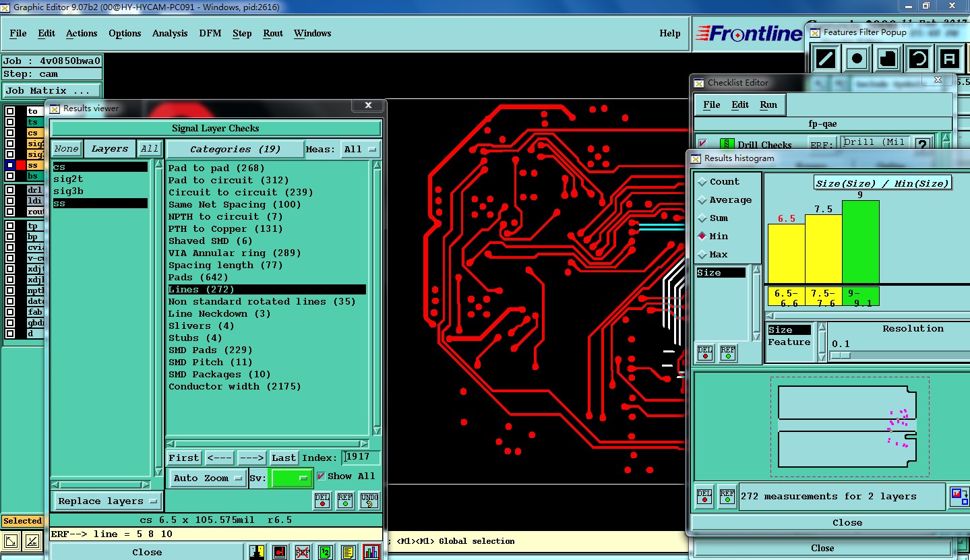Select the surface feature filter icon
This screenshot has height=560, width=970.
pos(888,59)
